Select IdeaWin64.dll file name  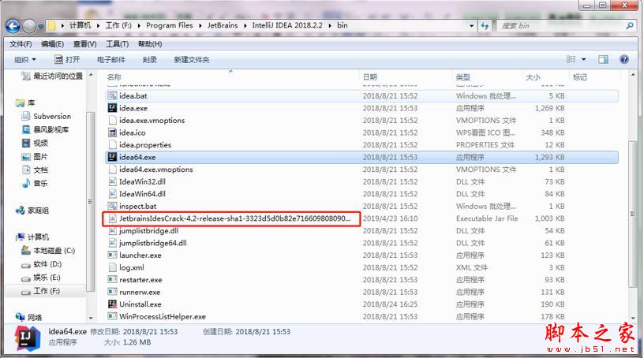[143, 194]
